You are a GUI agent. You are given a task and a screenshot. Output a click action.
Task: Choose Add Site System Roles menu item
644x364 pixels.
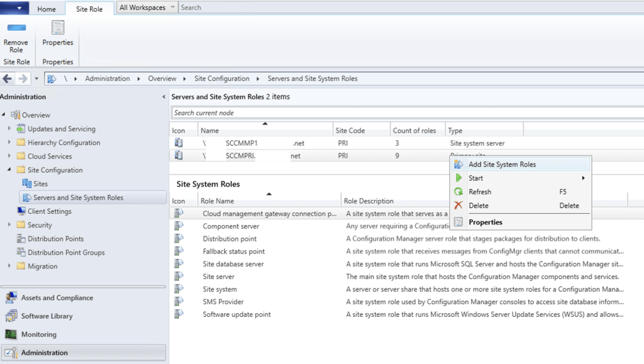click(x=502, y=164)
